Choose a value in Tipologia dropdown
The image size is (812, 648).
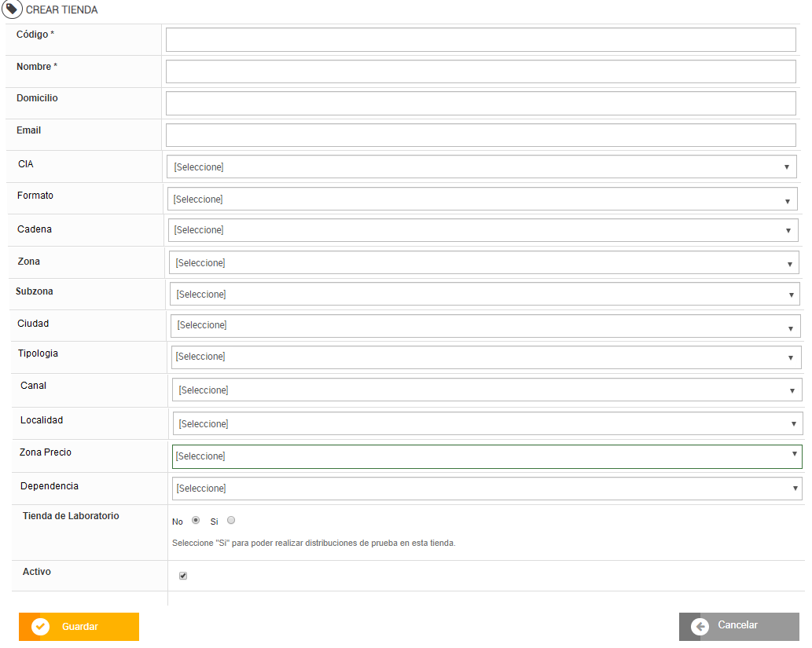click(x=487, y=357)
